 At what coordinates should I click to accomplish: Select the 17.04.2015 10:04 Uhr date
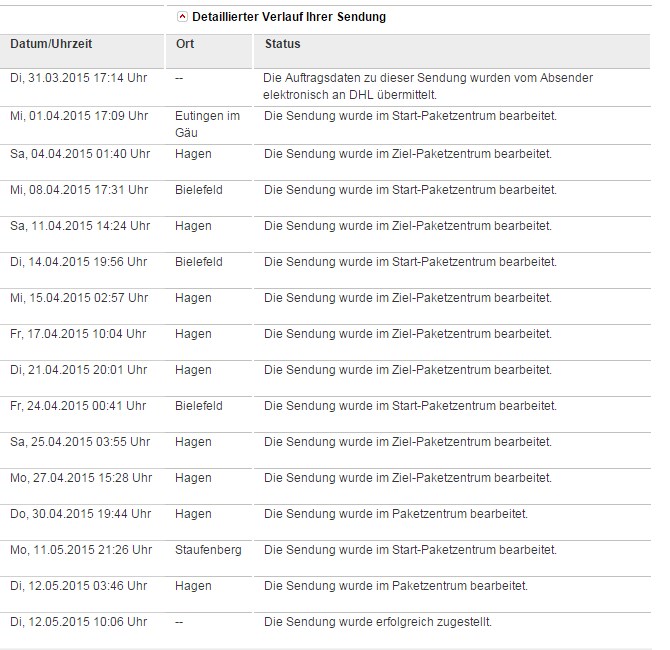[x=78, y=334]
